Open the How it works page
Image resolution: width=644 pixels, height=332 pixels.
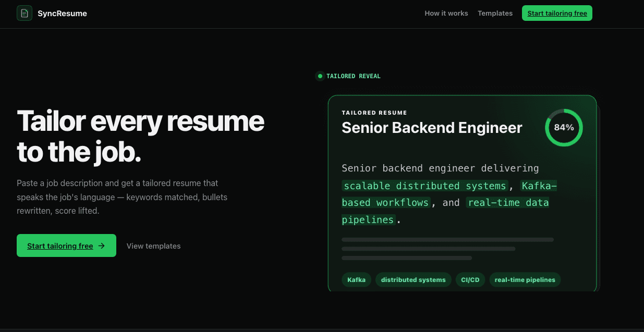[446, 14]
